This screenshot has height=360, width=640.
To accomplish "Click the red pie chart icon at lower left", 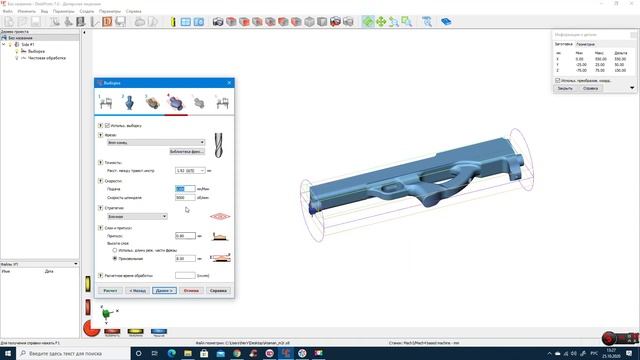I will click(91, 328).
